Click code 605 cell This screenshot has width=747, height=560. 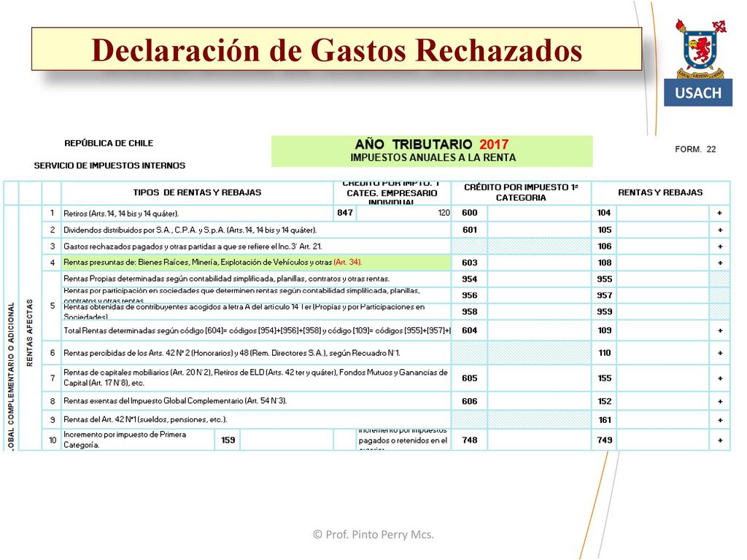coord(469,378)
